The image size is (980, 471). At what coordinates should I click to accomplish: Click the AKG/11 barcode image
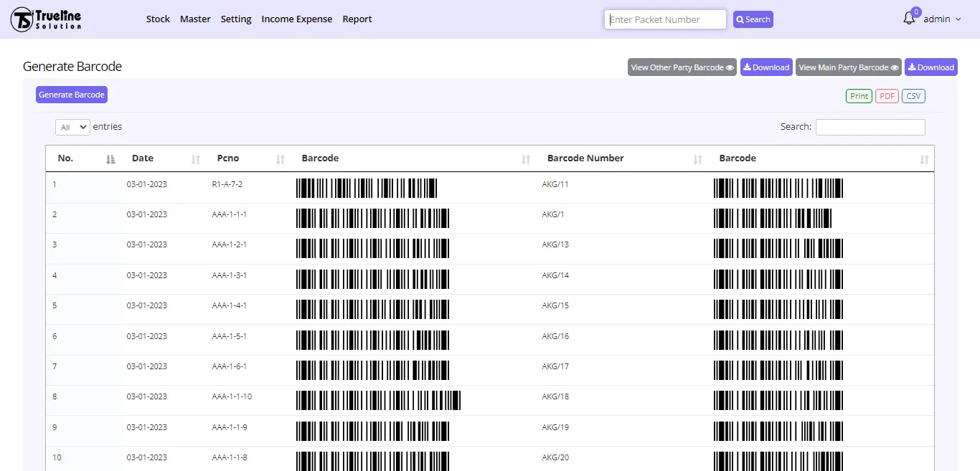click(778, 189)
